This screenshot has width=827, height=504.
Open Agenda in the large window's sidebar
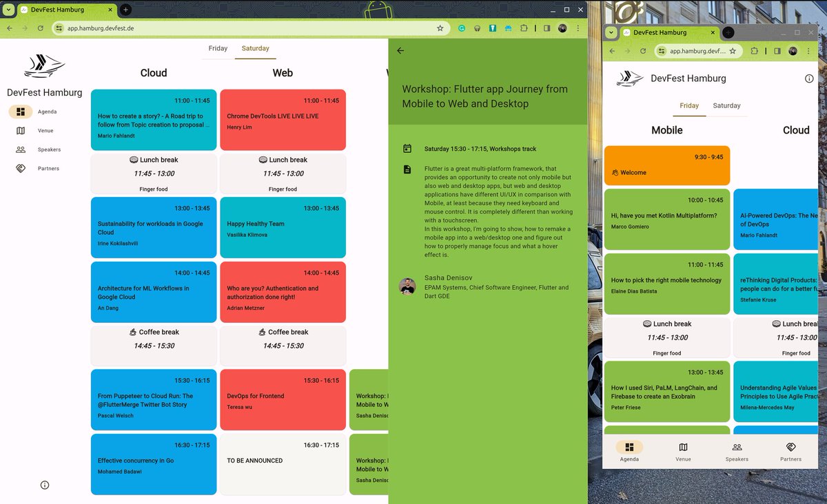[x=33, y=112]
